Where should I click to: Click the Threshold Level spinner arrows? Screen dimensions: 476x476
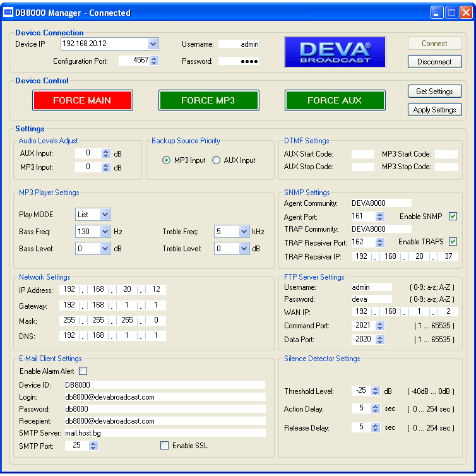[376, 391]
